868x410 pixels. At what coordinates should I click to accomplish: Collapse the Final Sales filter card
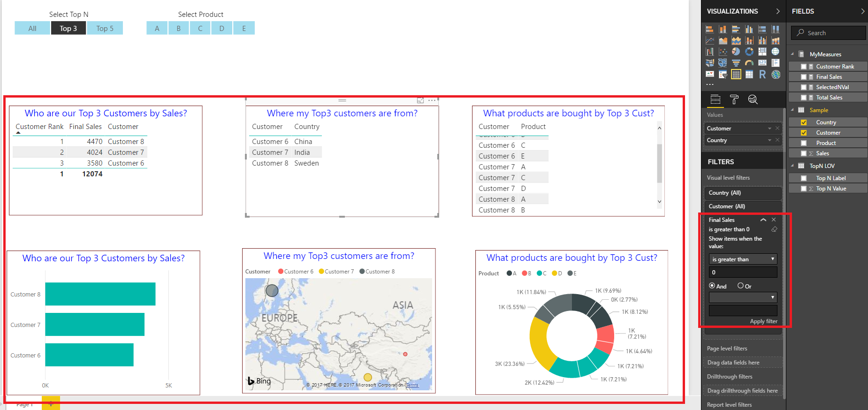pos(763,220)
